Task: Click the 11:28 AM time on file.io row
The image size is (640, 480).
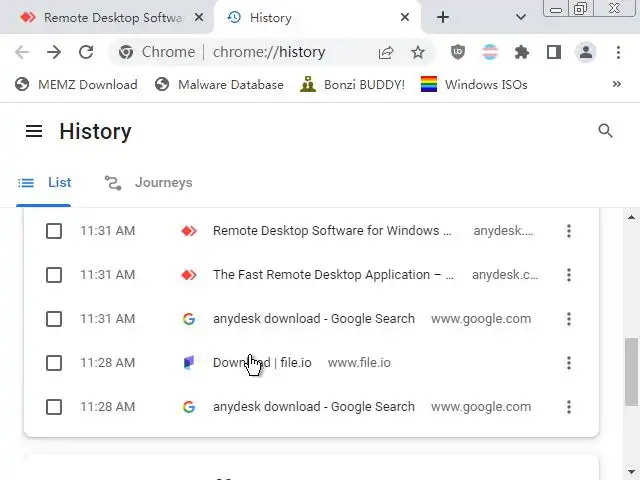Action: tap(107, 362)
